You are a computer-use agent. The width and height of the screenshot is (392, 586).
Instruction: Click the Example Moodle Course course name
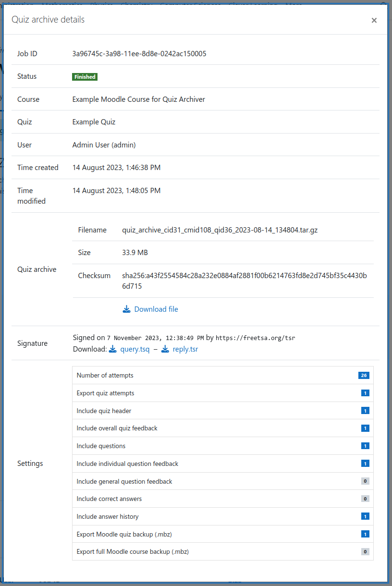point(139,99)
